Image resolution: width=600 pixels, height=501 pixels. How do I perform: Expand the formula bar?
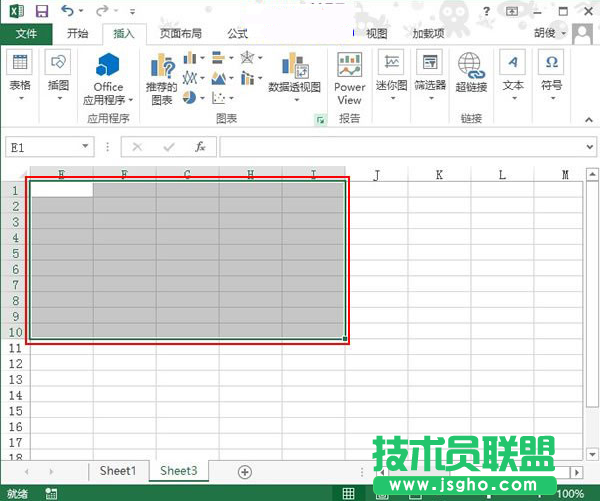589,147
